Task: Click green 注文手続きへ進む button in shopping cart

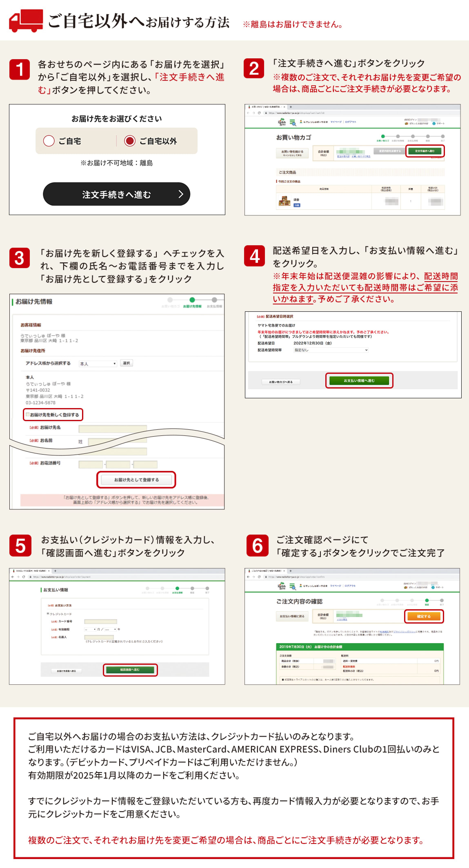Action: 425,151
